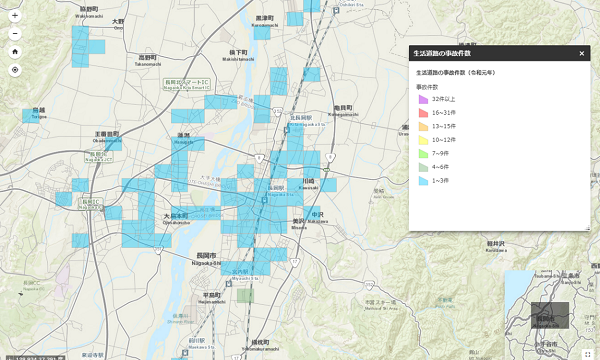The width and height of the screenshot is (600, 360).
Task: Click the coordinate readout at bottom left
Action: (x=36, y=358)
